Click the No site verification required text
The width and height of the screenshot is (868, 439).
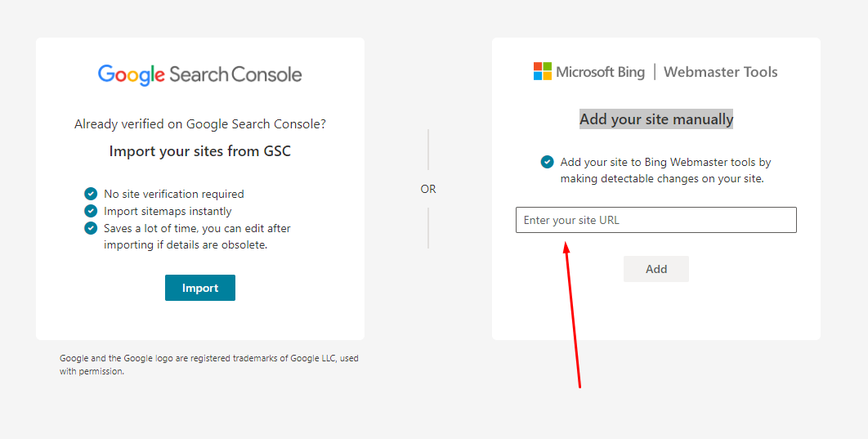click(174, 194)
